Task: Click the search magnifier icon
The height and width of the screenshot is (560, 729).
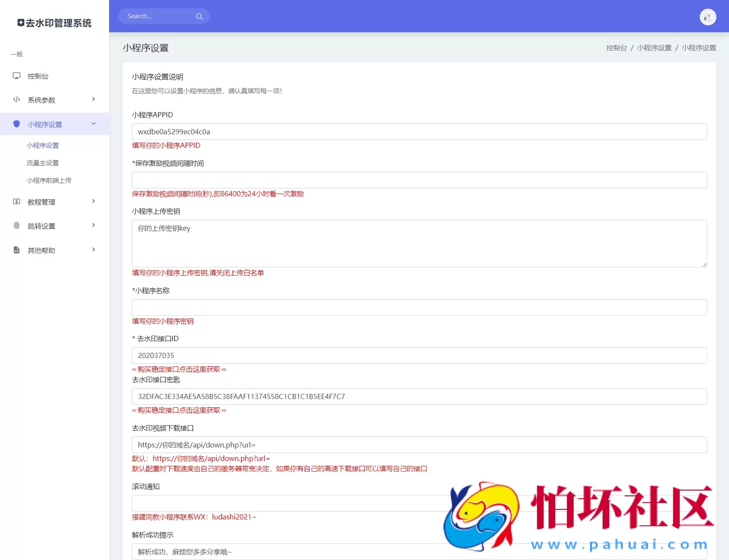Action: (199, 16)
